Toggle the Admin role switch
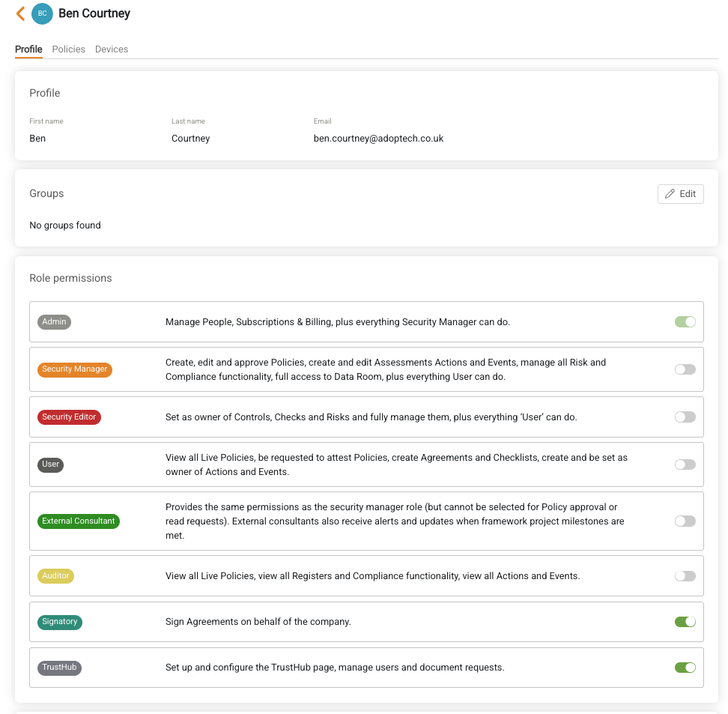The image size is (728, 714). (x=685, y=322)
